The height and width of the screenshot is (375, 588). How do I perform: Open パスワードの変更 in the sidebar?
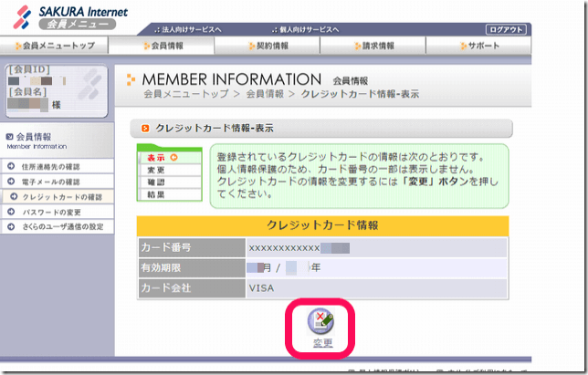click(55, 212)
